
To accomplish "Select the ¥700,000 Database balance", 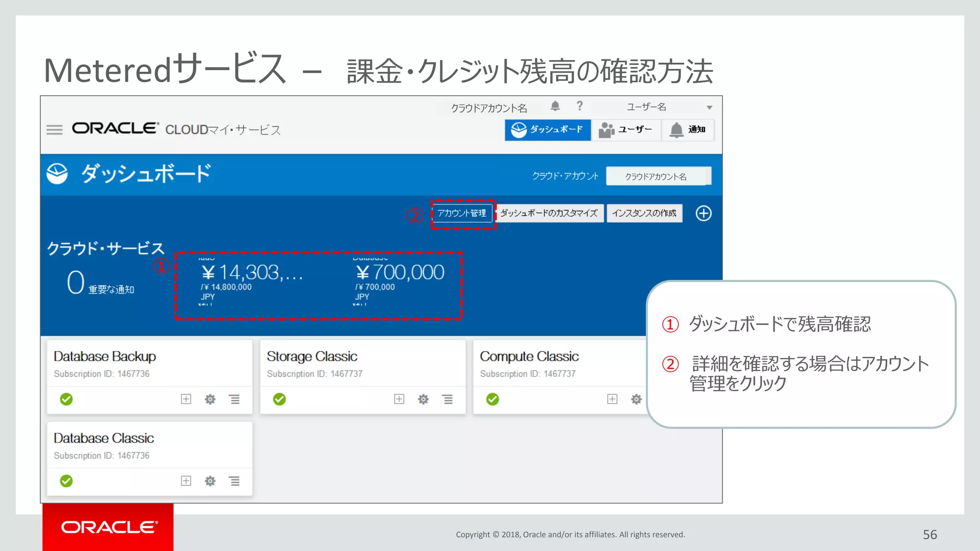I will click(x=400, y=273).
